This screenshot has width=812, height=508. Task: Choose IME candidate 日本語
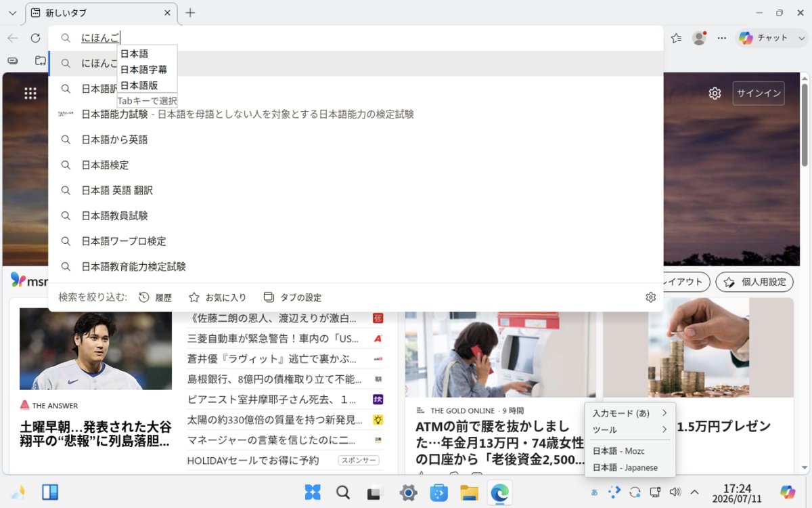(x=147, y=54)
